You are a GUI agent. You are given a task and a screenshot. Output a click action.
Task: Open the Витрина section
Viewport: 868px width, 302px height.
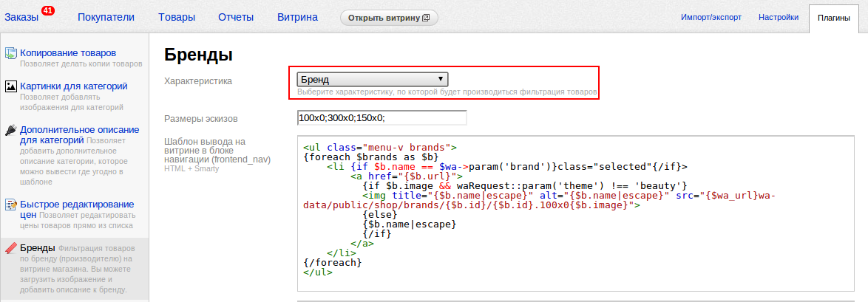297,17
